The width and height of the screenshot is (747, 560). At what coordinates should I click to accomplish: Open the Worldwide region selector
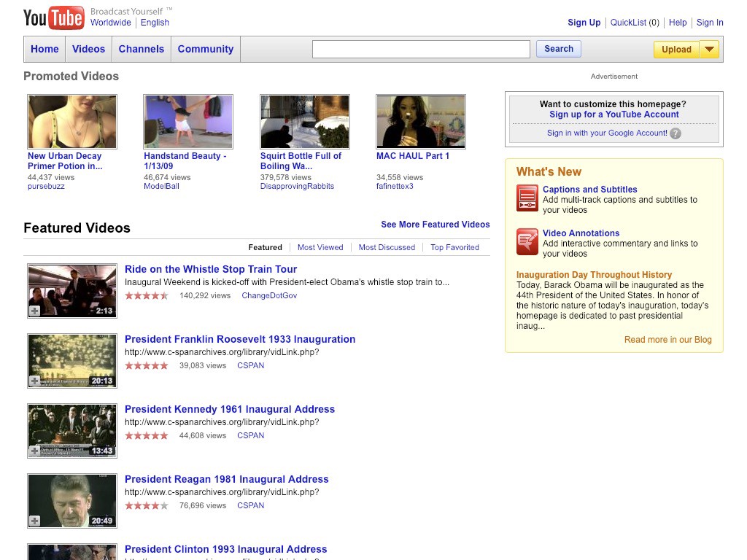[x=111, y=23]
